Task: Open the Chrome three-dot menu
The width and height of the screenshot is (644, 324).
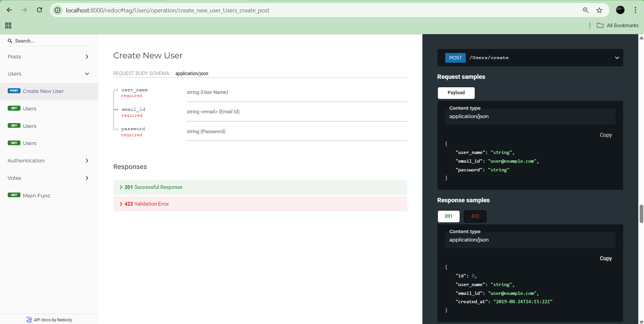Action: pos(635,10)
